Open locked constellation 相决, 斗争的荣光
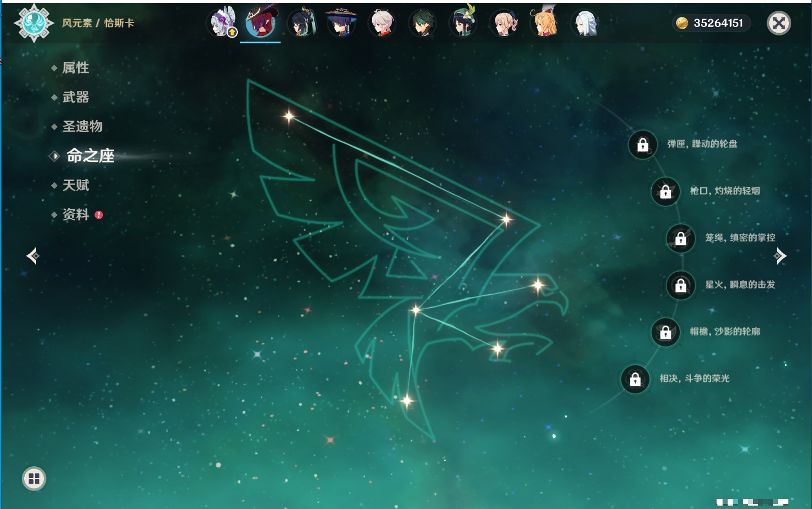 click(635, 379)
